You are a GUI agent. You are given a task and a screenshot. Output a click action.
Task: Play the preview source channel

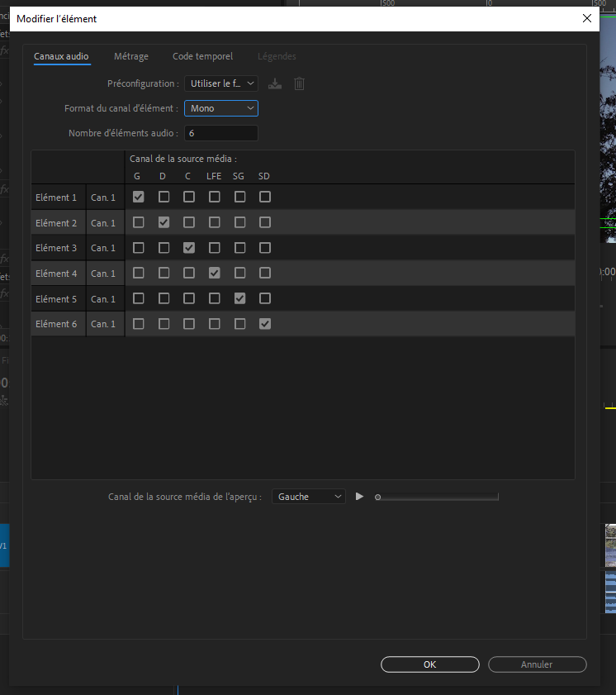pos(359,497)
